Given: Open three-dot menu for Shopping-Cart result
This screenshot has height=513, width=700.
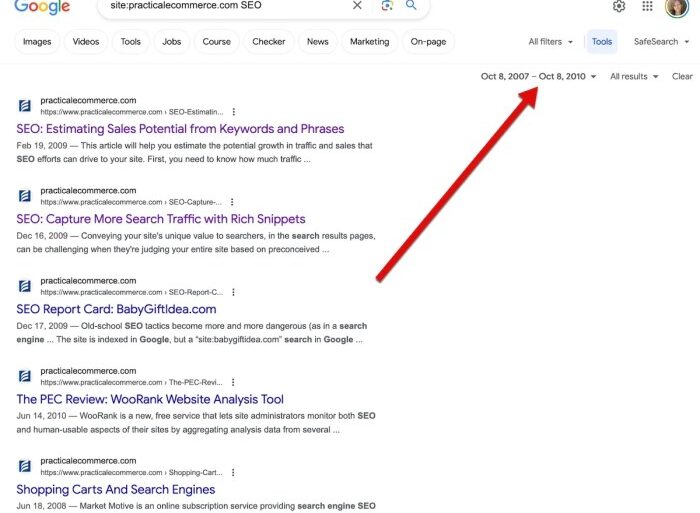Looking at the screenshot, I should [x=233, y=472].
